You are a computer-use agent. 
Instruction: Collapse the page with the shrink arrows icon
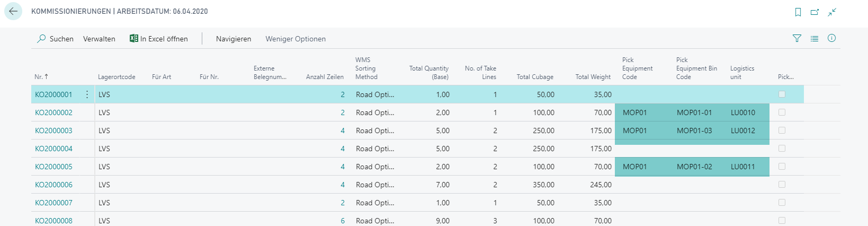click(832, 12)
